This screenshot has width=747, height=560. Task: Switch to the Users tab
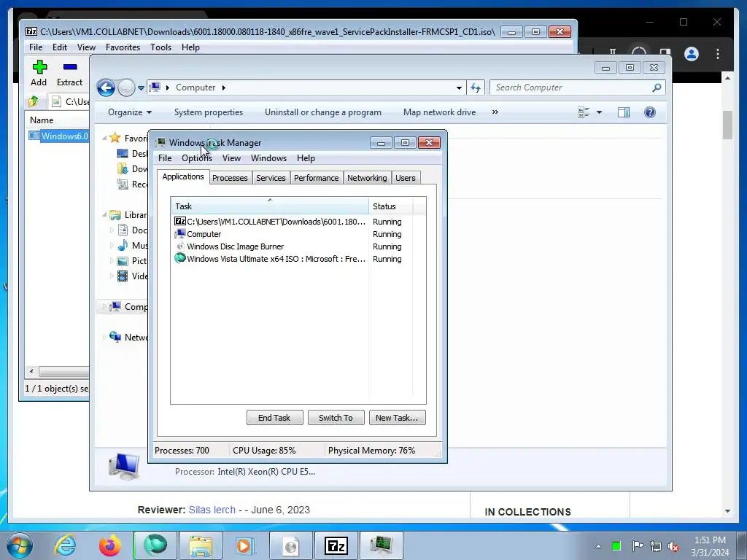pos(406,178)
